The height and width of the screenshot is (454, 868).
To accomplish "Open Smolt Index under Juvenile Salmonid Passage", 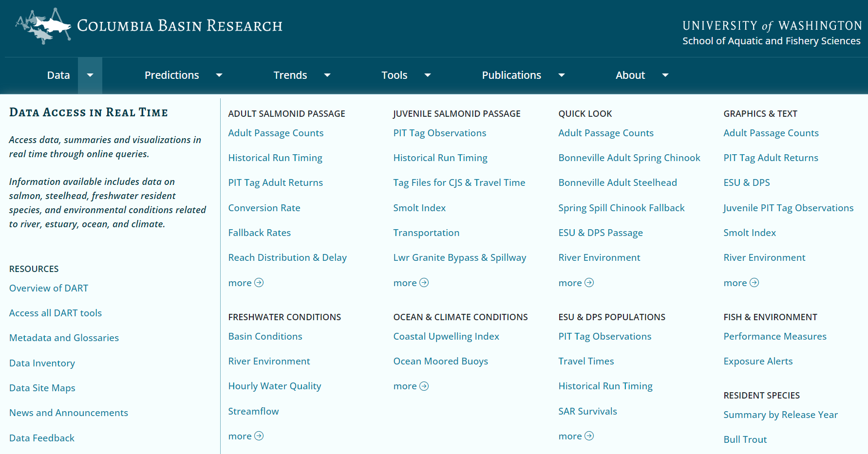I will tap(419, 208).
